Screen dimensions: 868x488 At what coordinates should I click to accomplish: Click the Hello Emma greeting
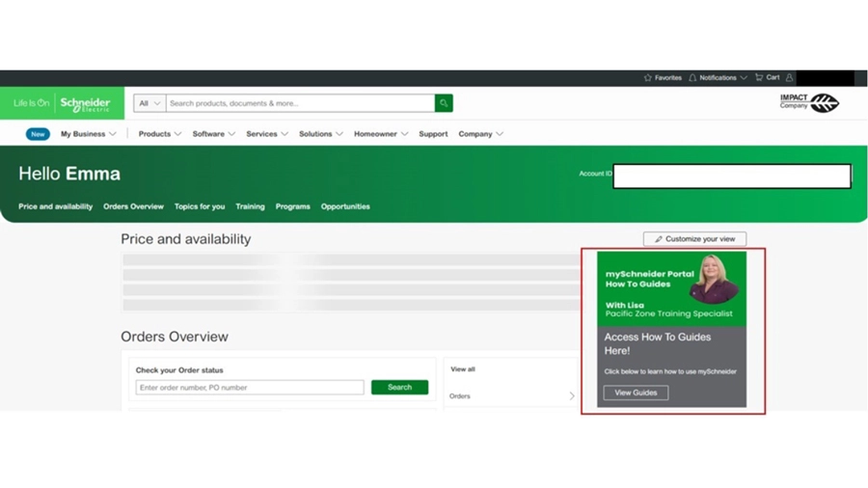pos(69,174)
